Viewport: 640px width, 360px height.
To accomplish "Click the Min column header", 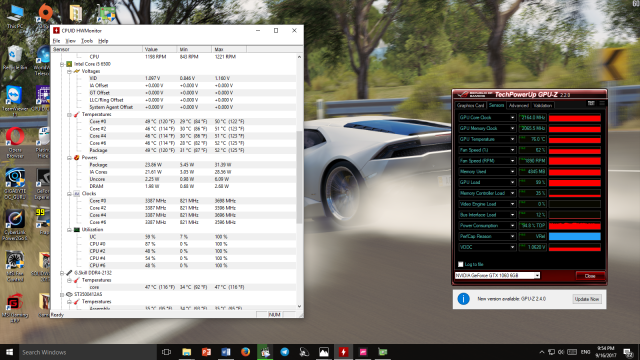I will click(x=194, y=49).
